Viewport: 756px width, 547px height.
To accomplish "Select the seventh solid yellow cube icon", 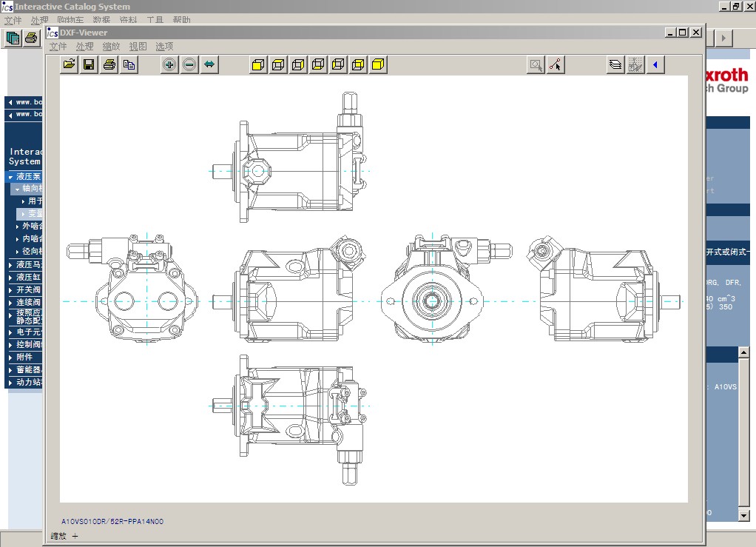I will tap(379, 64).
